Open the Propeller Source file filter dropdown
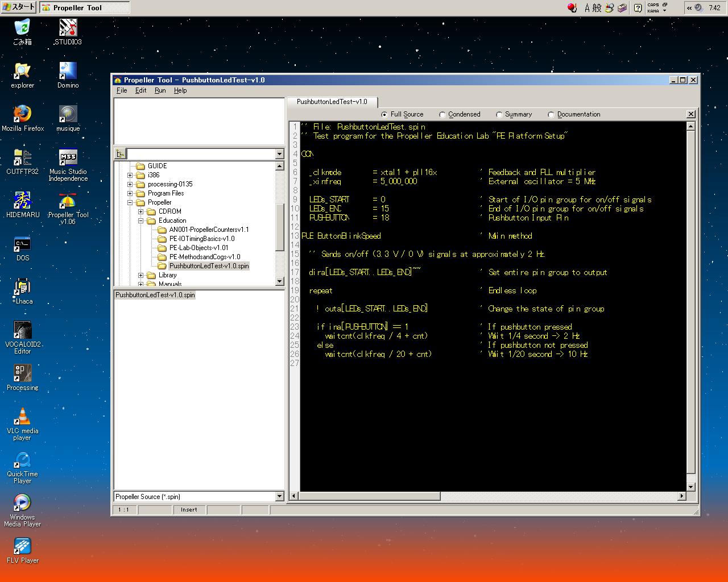Viewport: 728px width, 582px height. click(x=279, y=497)
